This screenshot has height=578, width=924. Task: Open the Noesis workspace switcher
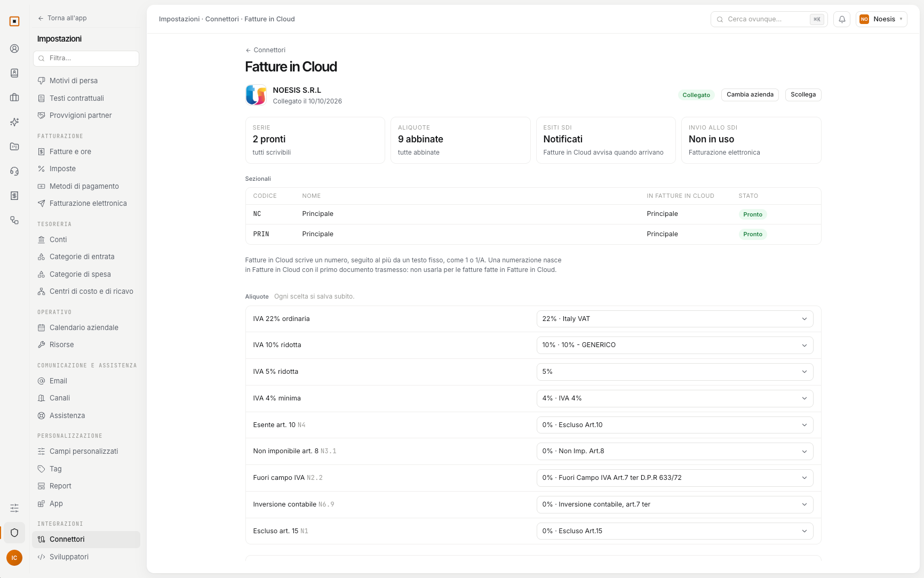click(881, 19)
